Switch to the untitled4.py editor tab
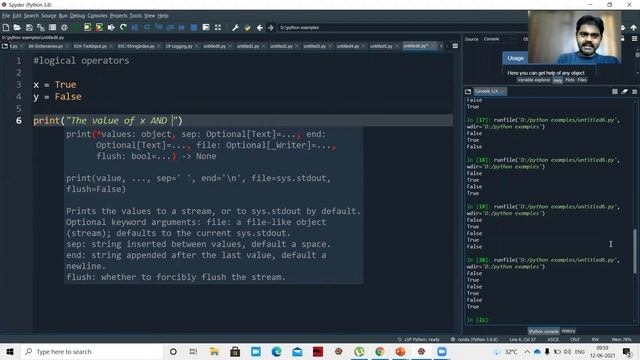 (x=348, y=46)
